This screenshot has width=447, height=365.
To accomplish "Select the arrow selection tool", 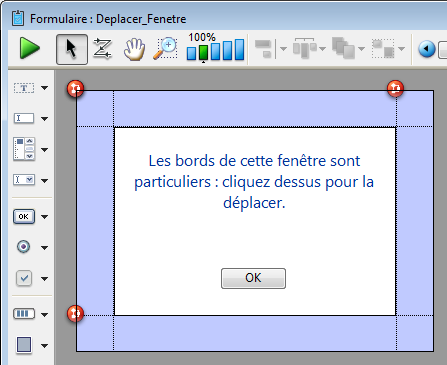I will click(72, 49).
